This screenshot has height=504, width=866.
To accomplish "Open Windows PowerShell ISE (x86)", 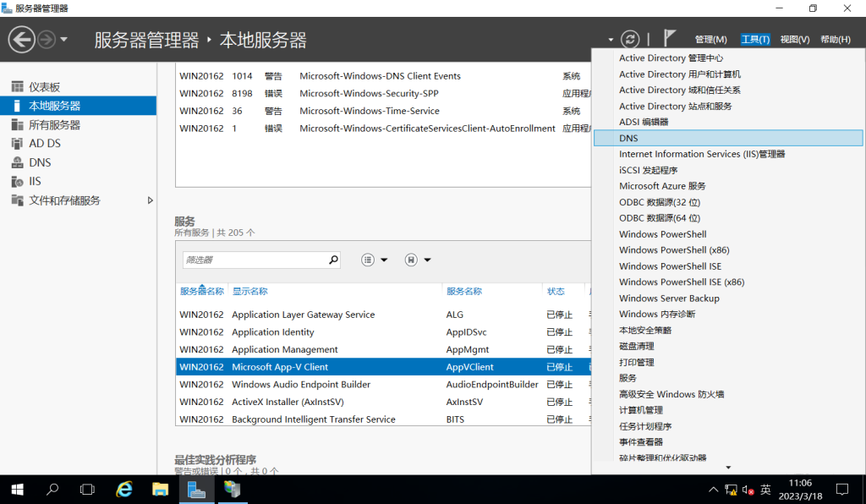I will [728, 282].
